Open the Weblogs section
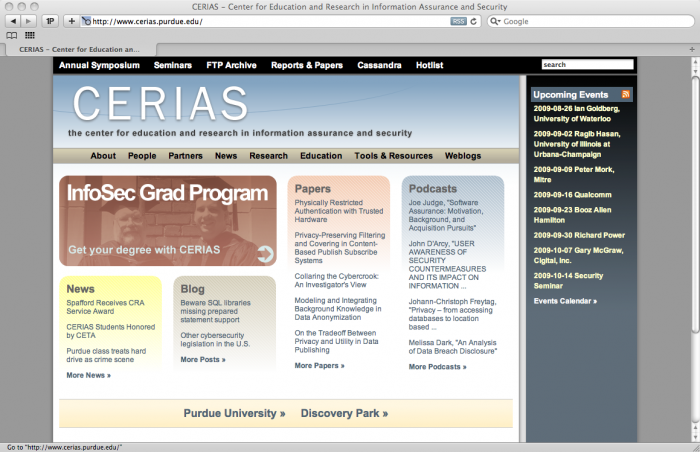 click(463, 156)
